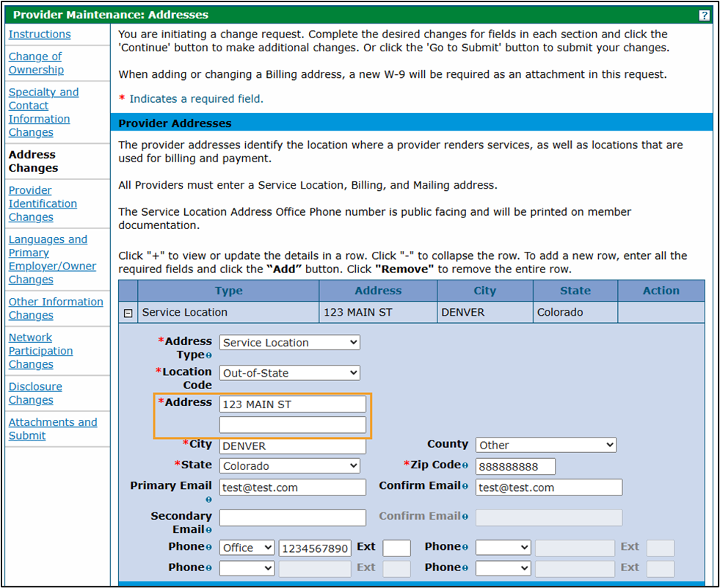
Task: Click the City field containing DENVER
Action: (x=292, y=446)
